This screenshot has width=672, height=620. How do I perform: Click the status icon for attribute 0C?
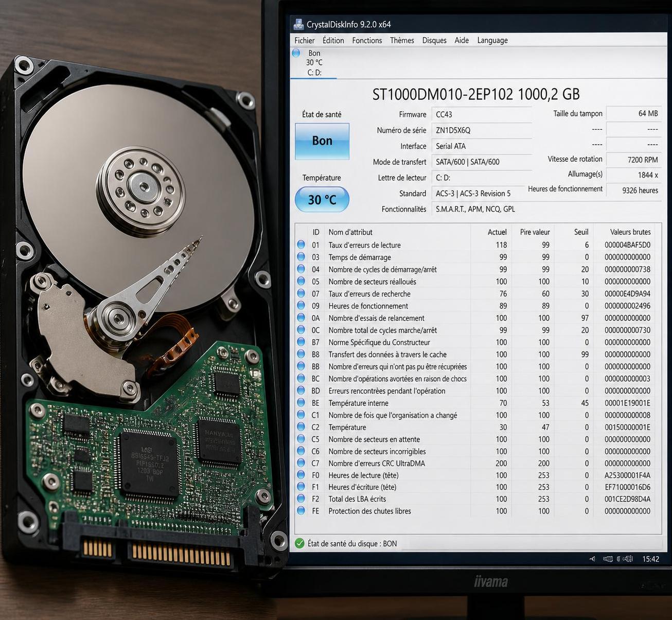click(301, 330)
